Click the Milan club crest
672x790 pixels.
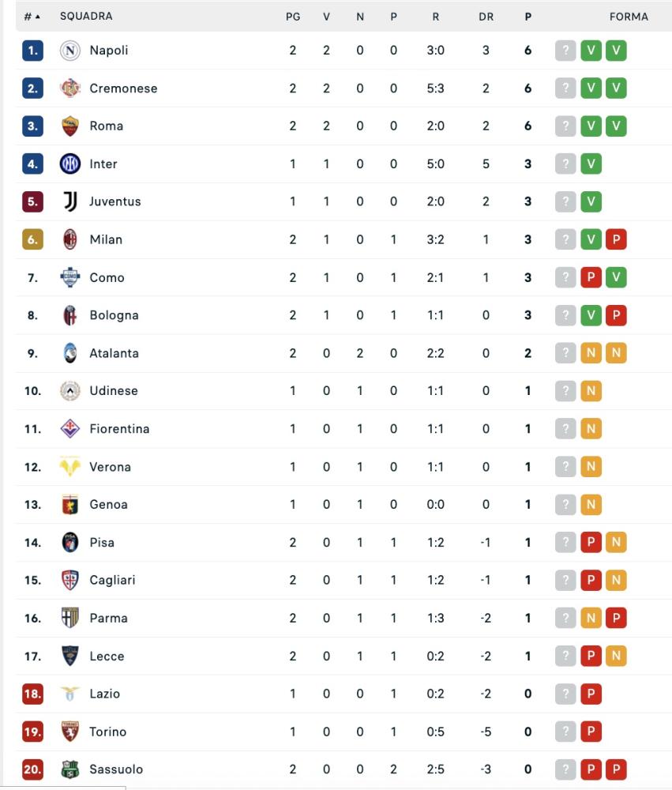tap(70, 239)
